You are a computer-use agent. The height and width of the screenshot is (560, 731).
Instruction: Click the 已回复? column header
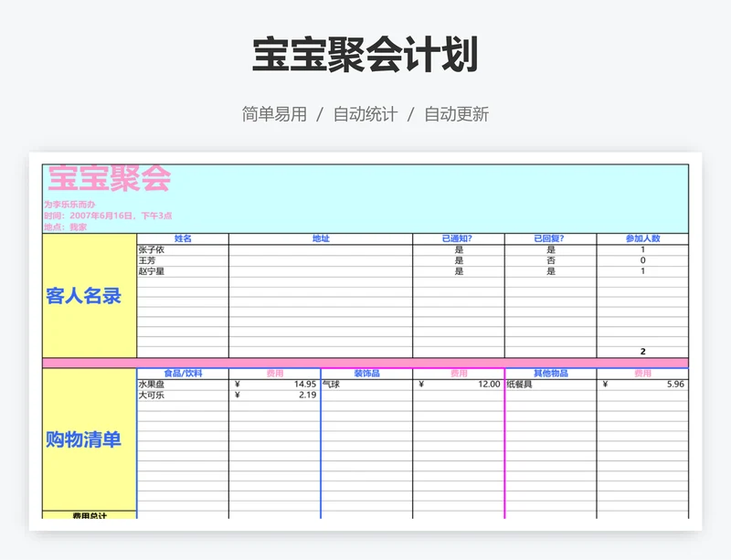coord(550,238)
